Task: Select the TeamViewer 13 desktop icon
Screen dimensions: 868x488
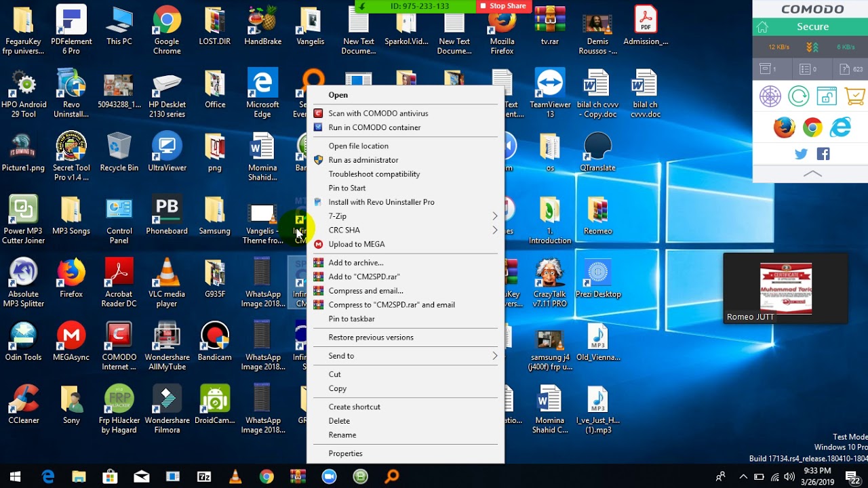Action: [550, 94]
